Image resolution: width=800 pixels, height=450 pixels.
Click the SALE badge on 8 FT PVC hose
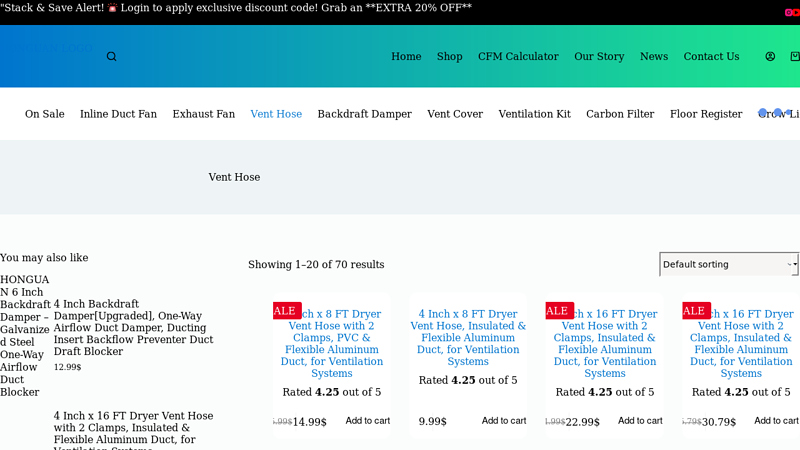tap(286, 311)
